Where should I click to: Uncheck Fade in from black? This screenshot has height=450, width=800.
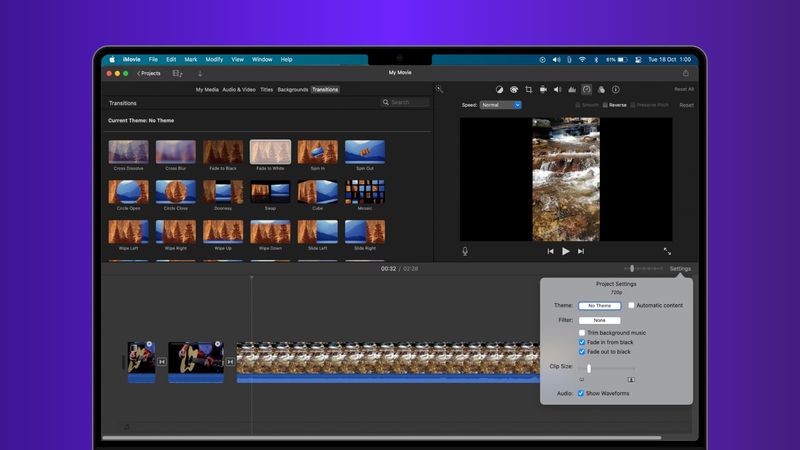[582, 342]
